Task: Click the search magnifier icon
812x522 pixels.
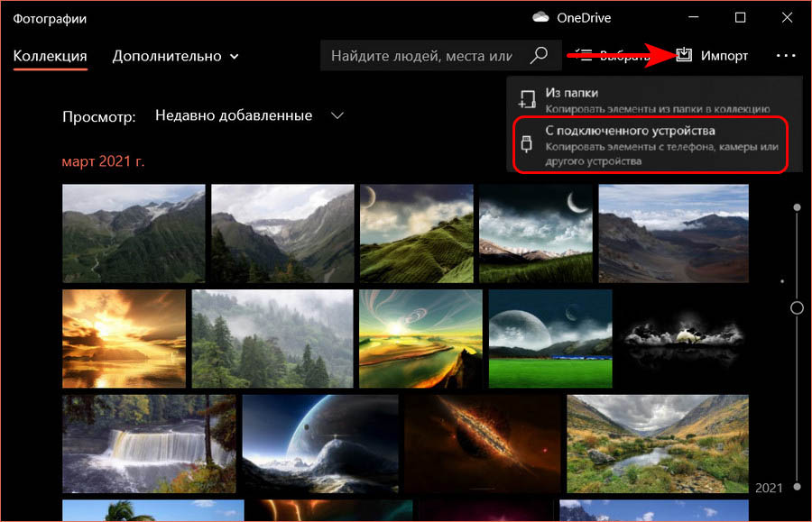Action: pos(539,56)
